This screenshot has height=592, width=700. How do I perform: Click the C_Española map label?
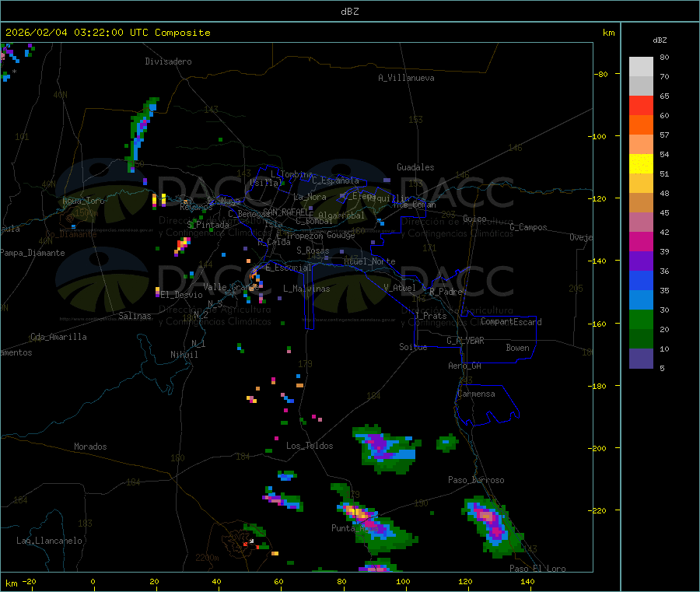[x=336, y=180]
